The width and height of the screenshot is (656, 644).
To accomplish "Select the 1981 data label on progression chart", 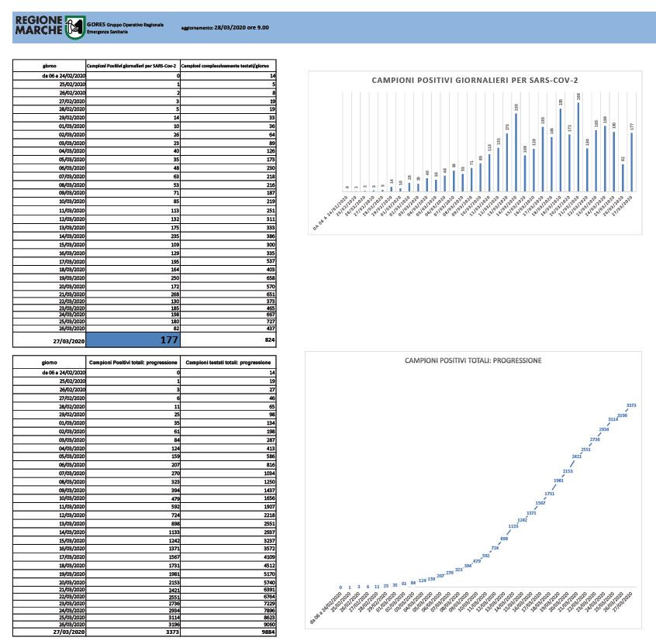I will [558, 480].
